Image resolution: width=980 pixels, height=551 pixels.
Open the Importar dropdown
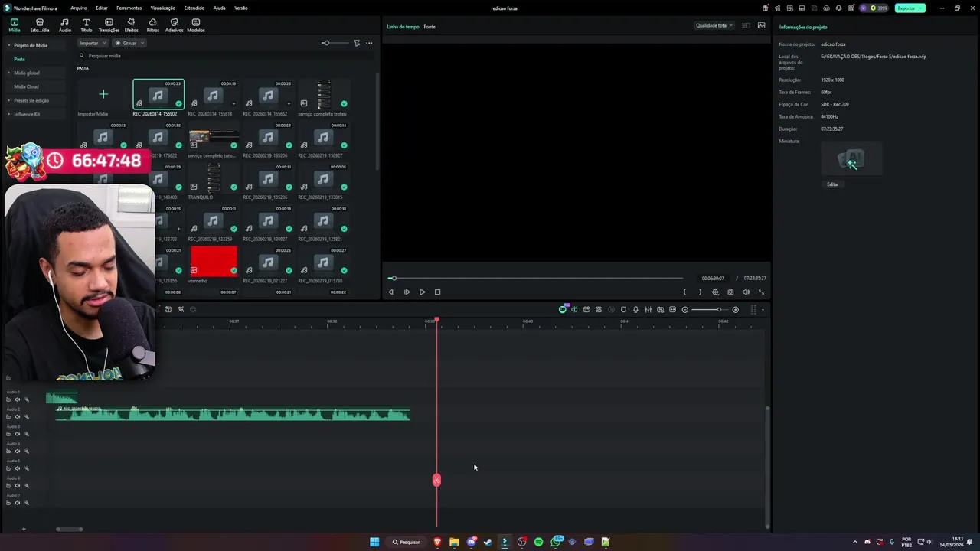click(93, 43)
